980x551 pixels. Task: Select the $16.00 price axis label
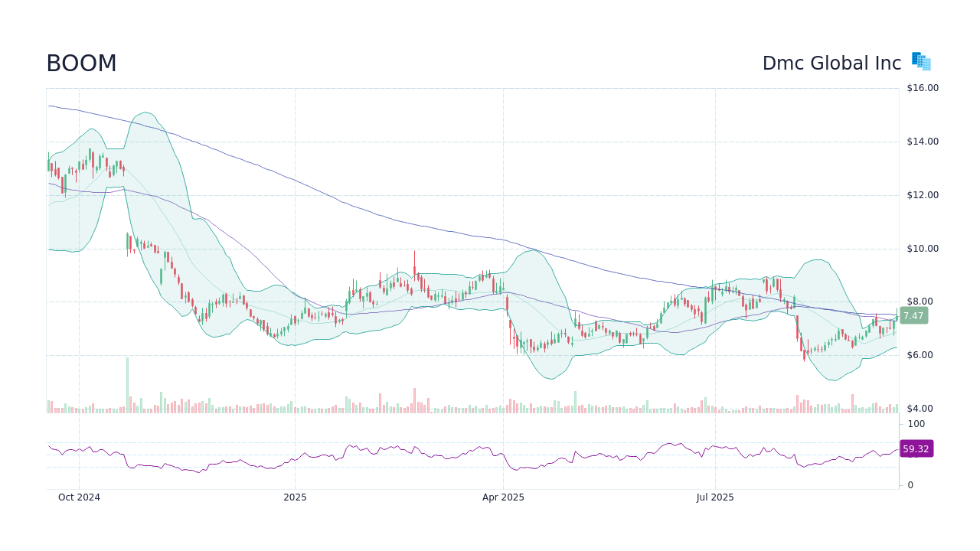tap(923, 88)
